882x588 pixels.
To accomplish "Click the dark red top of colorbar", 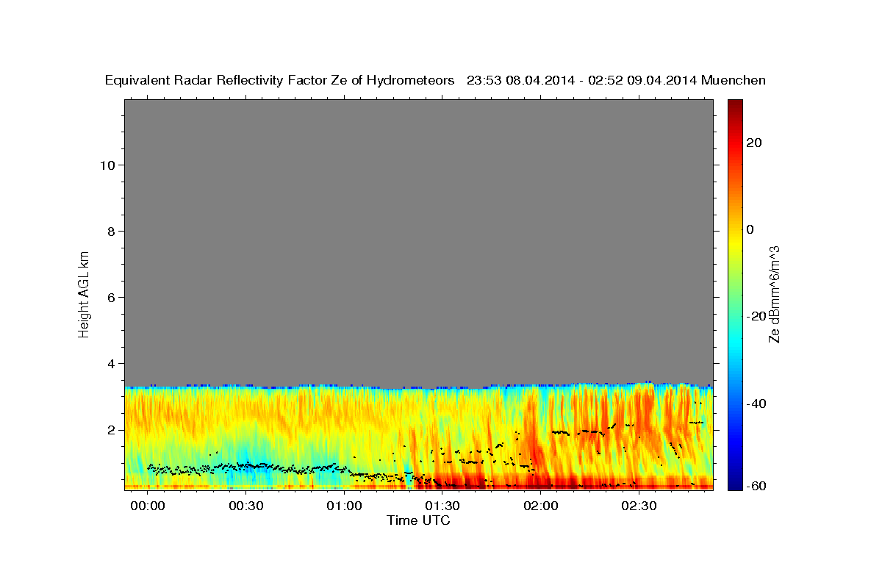I will point(734,107).
